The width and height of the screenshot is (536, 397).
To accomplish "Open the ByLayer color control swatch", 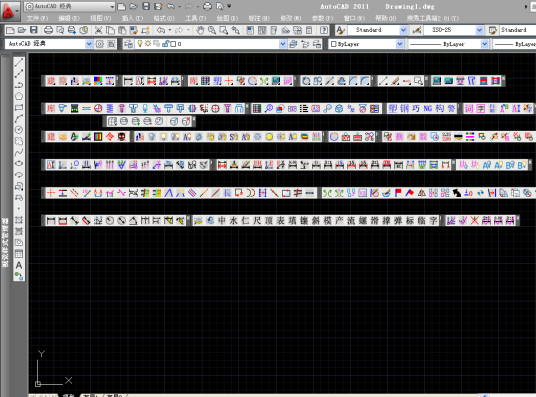I will [x=366, y=44].
